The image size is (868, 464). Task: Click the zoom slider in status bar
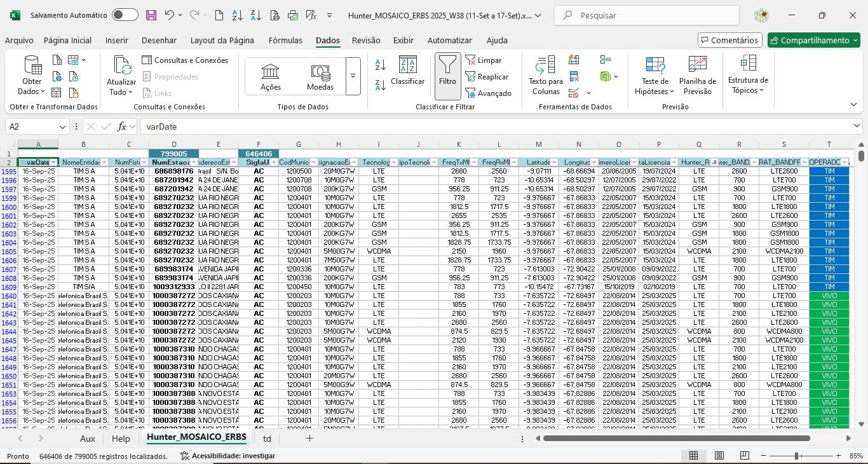796,456
